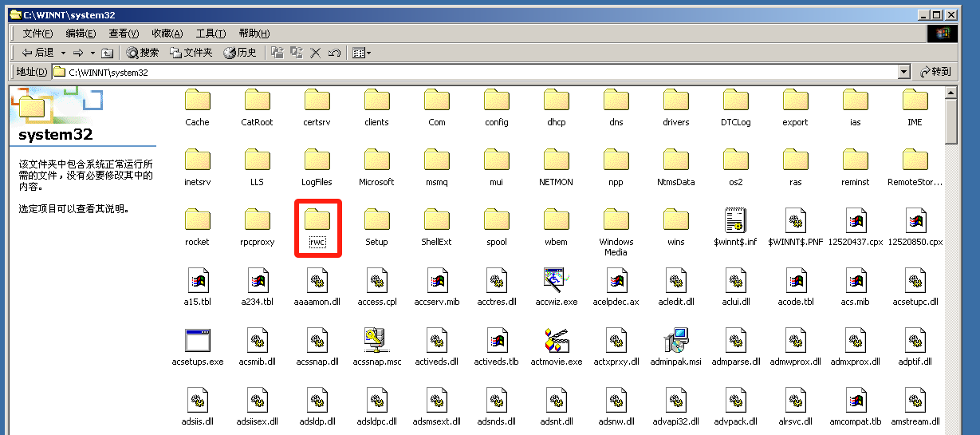Toggle the 文件夹 folders pane
The height and width of the screenshot is (435, 980).
pyautogui.click(x=190, y=53)
